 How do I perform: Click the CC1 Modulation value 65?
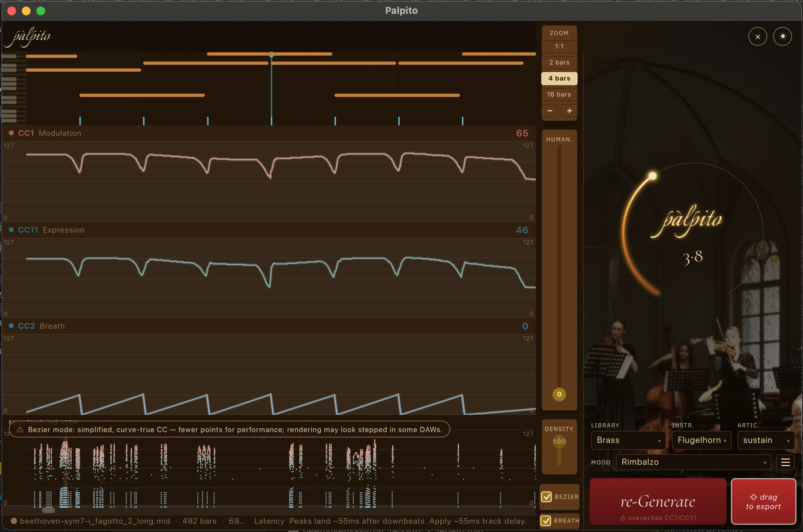tap(522, 134)
